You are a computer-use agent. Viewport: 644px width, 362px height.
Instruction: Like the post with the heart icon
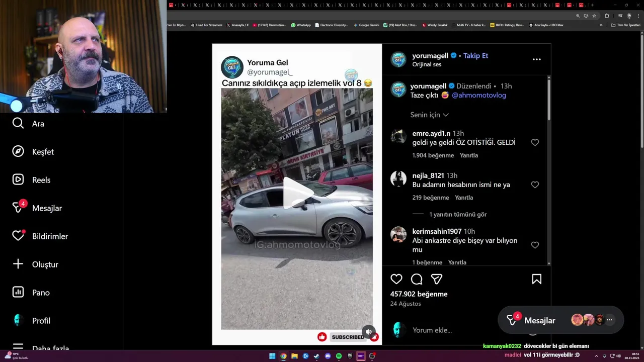396,279
